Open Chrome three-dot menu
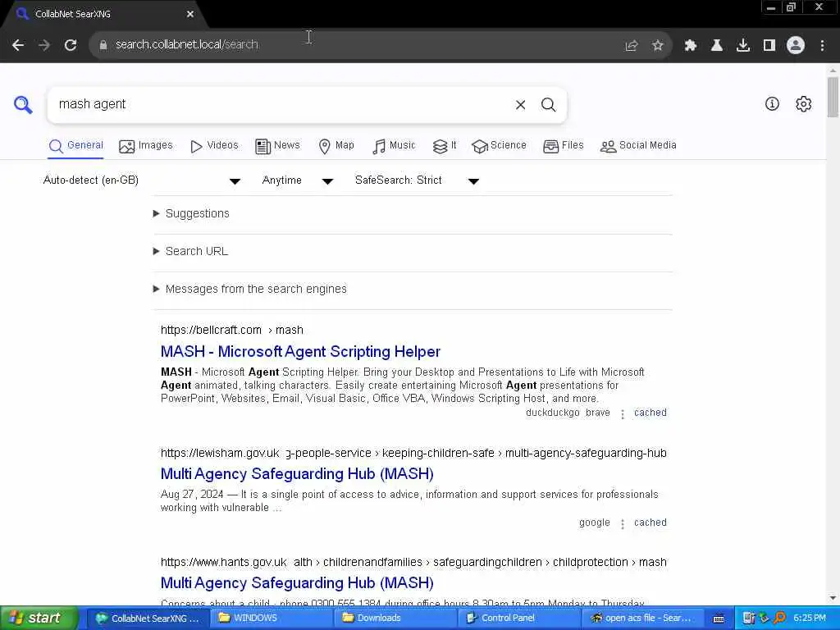Screen dimensions: 840x630 [x=822, y=46]
